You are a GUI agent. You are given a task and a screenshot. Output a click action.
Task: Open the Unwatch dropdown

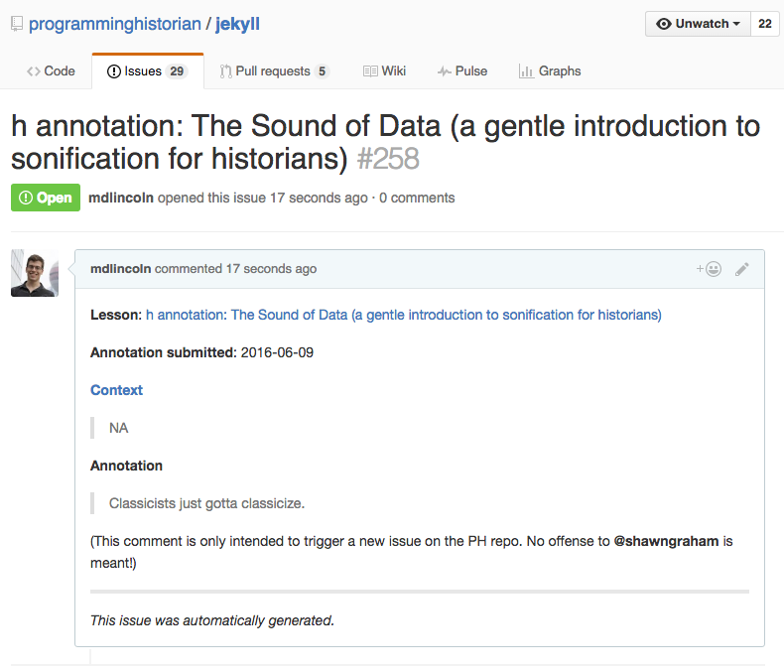(x=698, y=24)
